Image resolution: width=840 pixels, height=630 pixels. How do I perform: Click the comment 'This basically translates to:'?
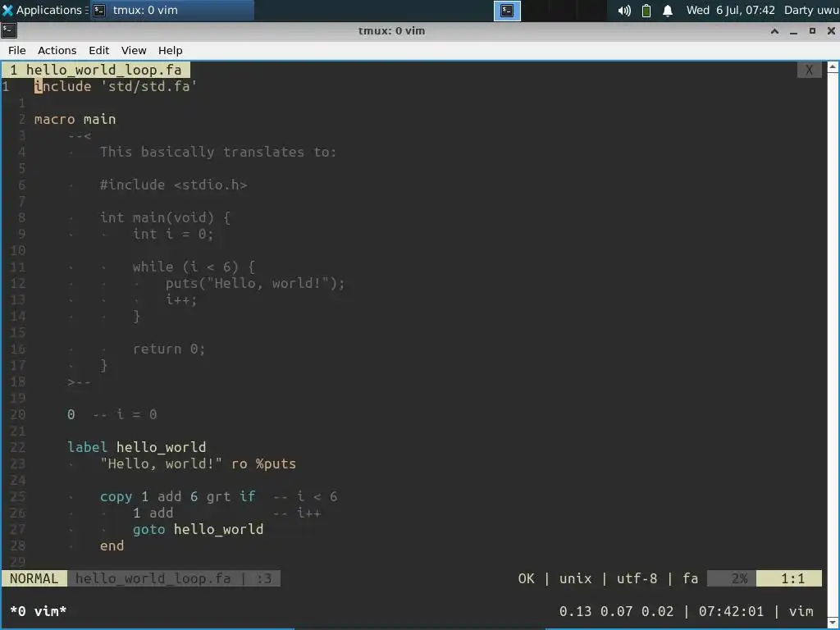(218, 152)
